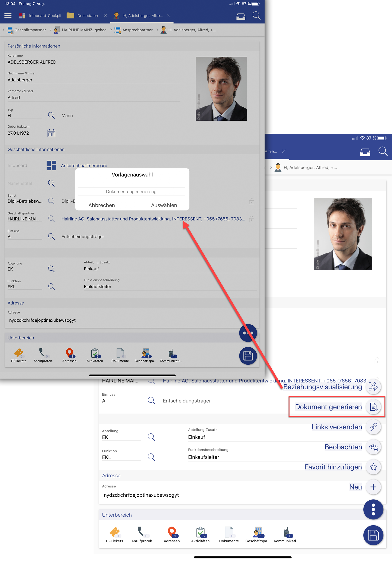392x561 pixels.
Task: Click the Kurzname input field
Action: tap(94, 62)
